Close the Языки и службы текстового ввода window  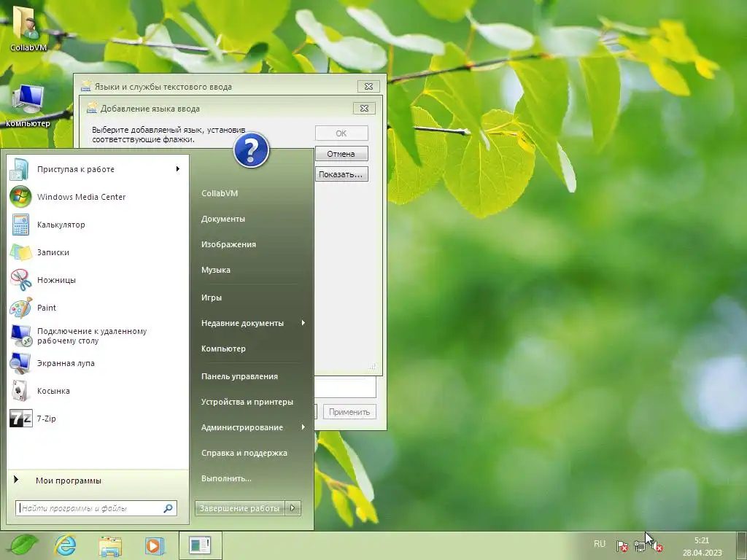click(x=368, y=86)
